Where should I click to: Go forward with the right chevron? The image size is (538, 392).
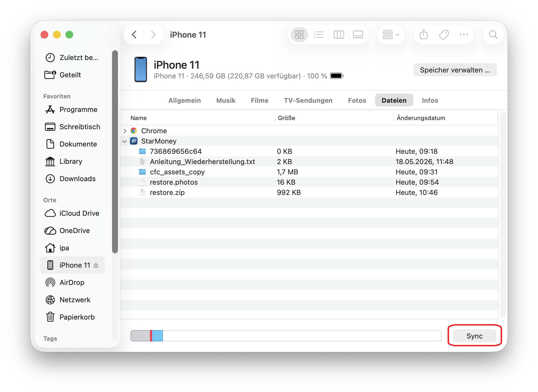coord(153,35)
